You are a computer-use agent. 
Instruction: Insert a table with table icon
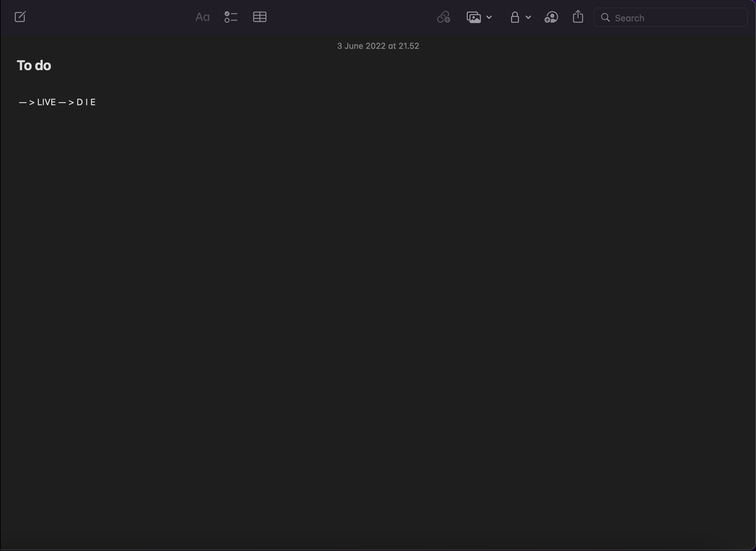(x=260, y=17)
